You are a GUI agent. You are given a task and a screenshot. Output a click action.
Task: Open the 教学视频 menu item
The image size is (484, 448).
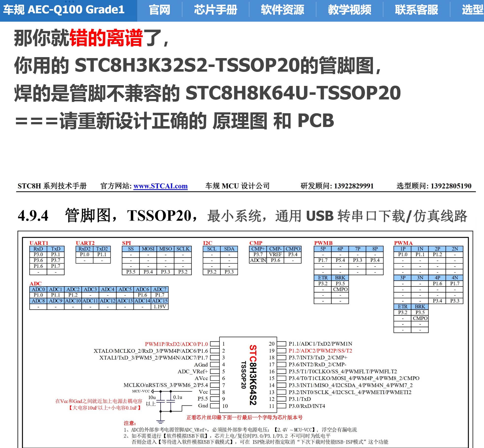(x=350, y=10)
